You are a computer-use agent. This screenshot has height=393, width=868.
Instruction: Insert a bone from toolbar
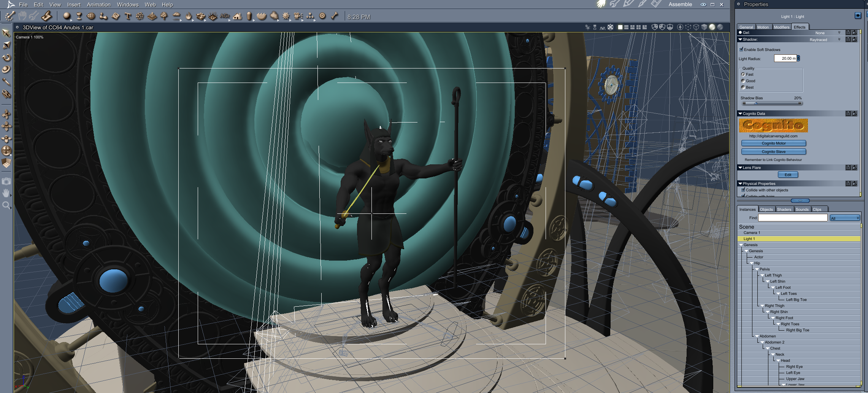click(335, 16)
